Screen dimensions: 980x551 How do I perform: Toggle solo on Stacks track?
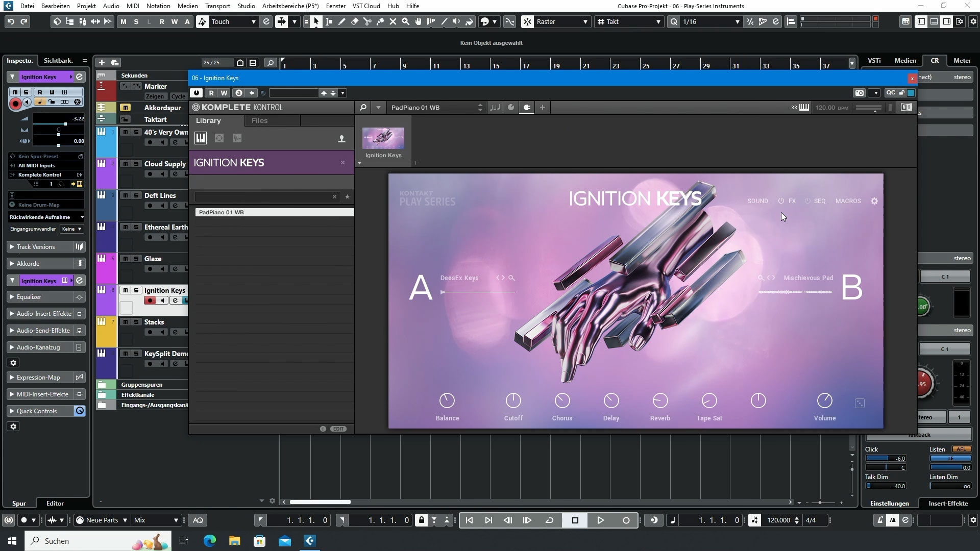(136, 322)
